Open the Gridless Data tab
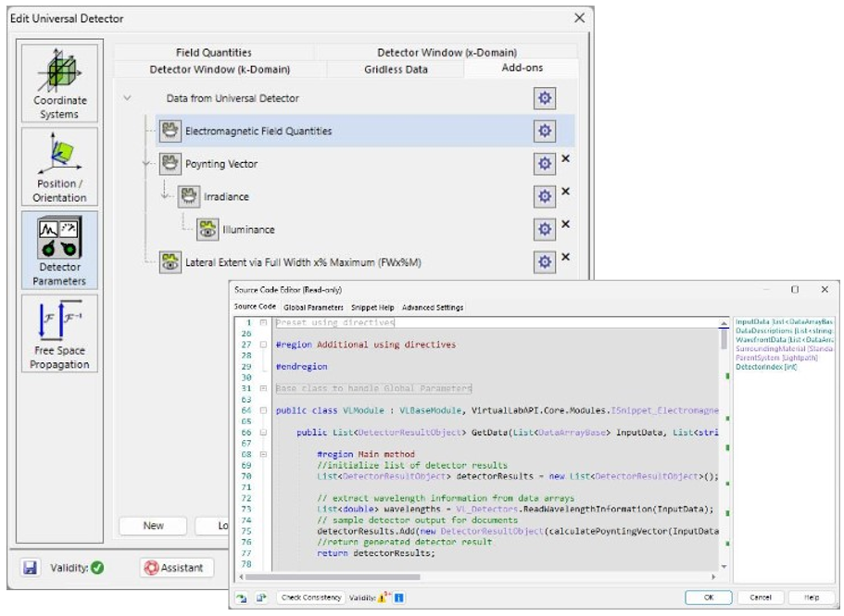The width and height of the screenshot is (844, 616). coord(396,69)
